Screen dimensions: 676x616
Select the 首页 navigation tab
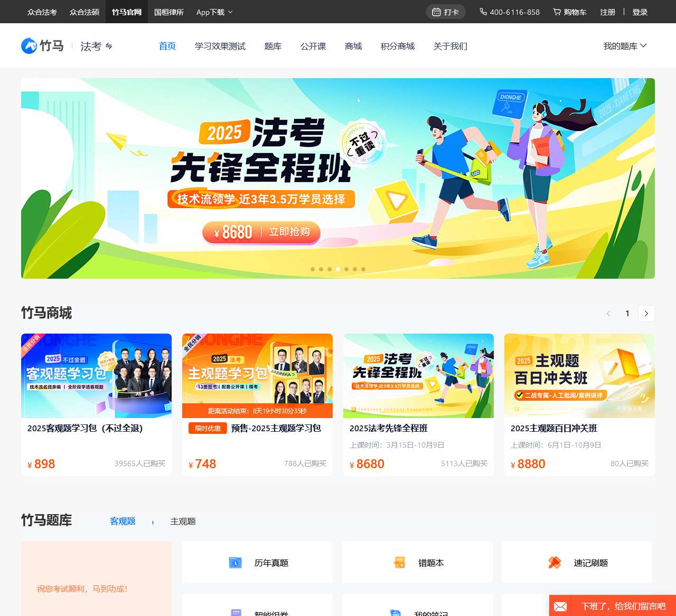[x=167, y=46]
